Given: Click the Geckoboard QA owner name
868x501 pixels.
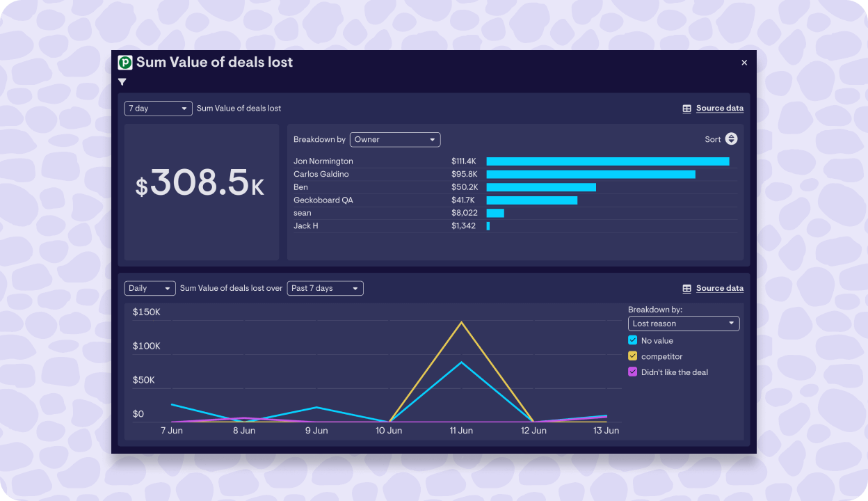Looking at the screenshot, I should pyautogui.click(x=323, y=200).
